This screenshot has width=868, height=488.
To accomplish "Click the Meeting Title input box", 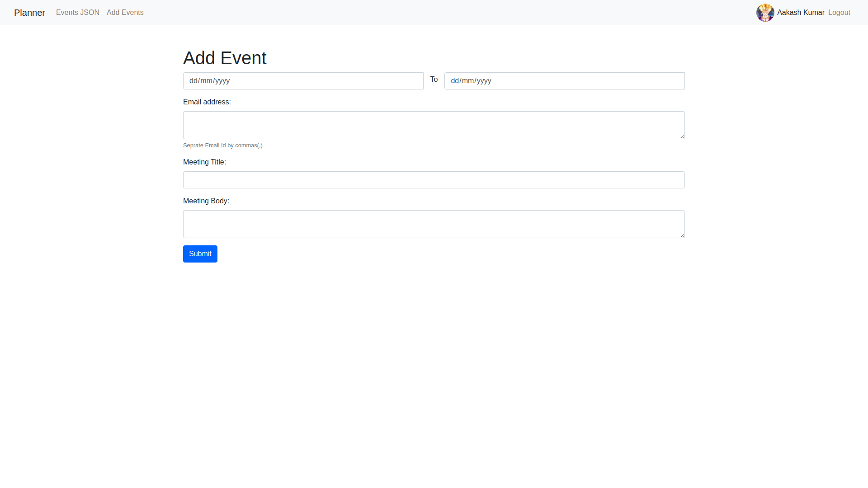I will [x=433, y=180].
